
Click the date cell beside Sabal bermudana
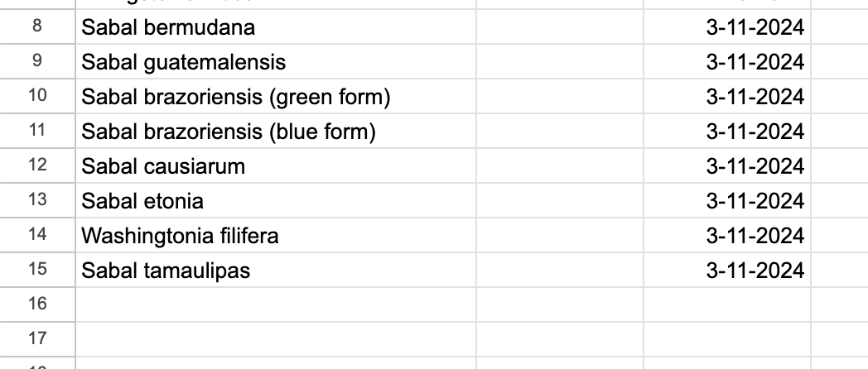coord(727,26)
